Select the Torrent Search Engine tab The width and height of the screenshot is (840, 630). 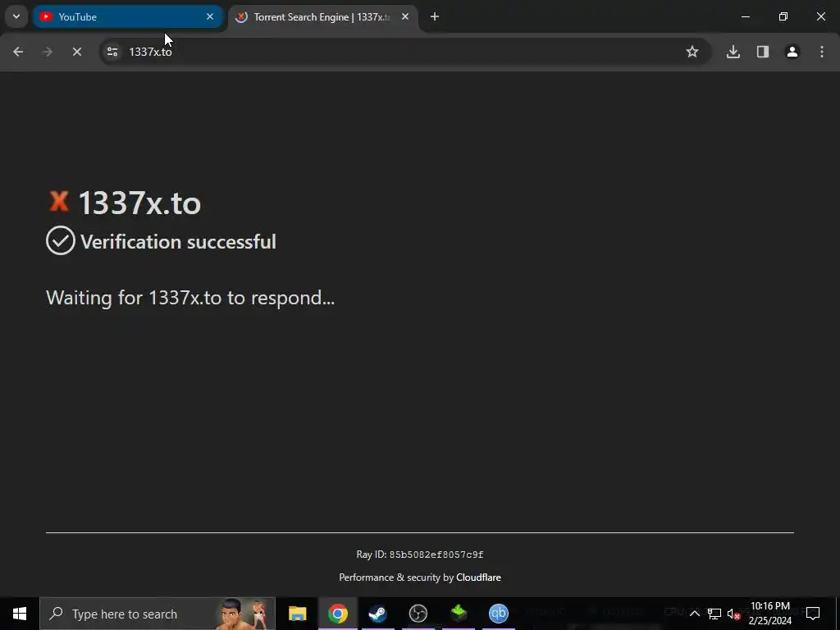[x=323, y=16]
